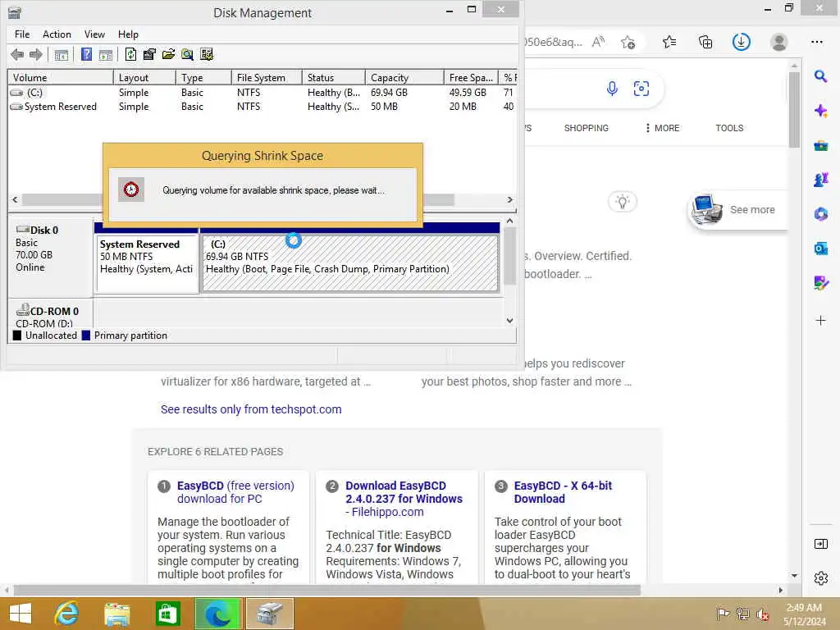Screen dimensions: 840x630
Task: Click the Edge sidebar Search magnifier icon
Action: (820, 76)
